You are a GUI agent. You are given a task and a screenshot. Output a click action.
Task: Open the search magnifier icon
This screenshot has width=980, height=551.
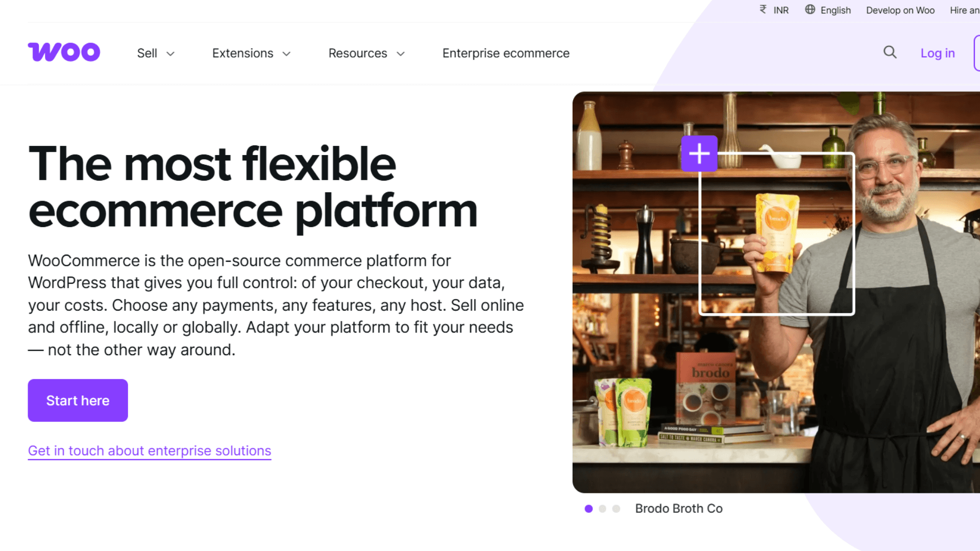point(890,52)
